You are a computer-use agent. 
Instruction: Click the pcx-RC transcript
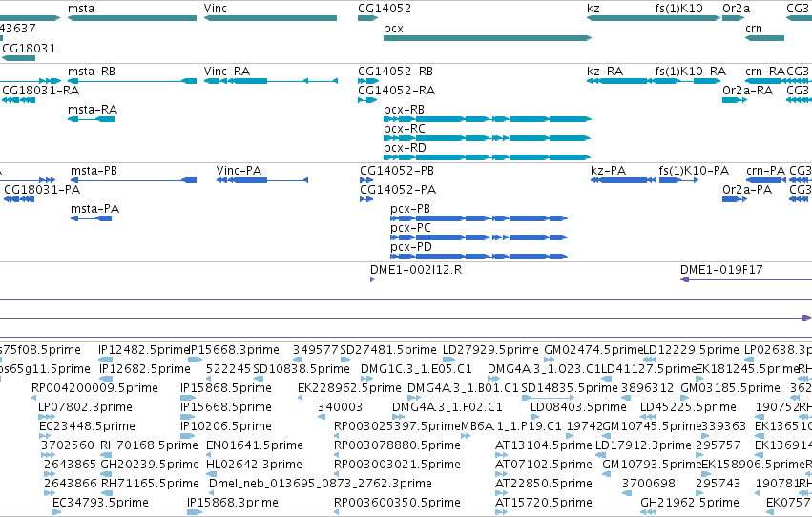pos(488,138)
